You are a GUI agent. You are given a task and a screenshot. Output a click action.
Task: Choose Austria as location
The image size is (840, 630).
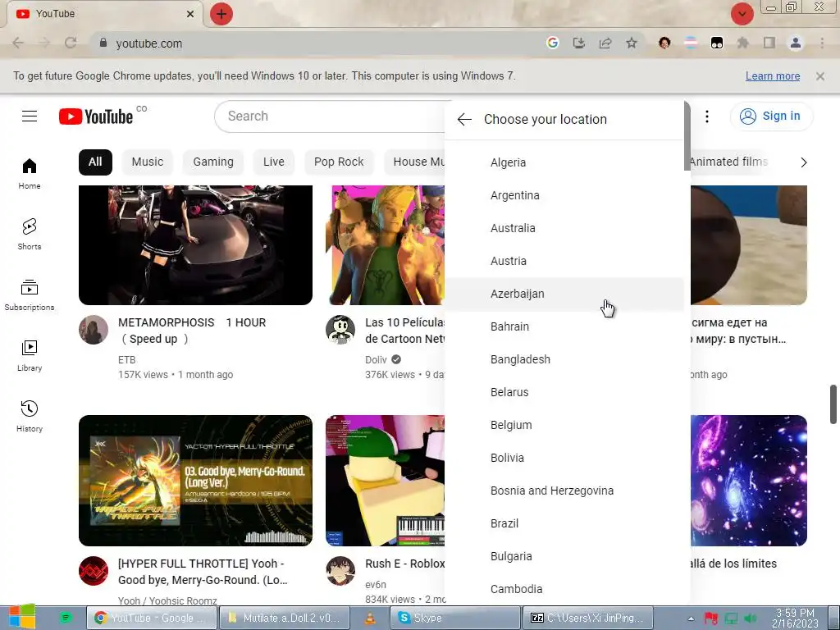tap(564, 261)
